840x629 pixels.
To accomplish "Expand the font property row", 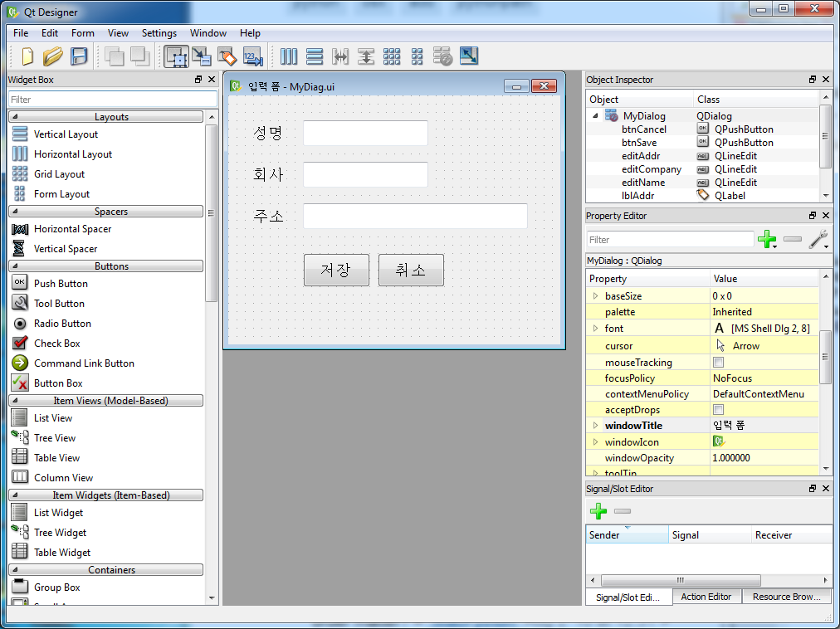I will click(595, 329).
